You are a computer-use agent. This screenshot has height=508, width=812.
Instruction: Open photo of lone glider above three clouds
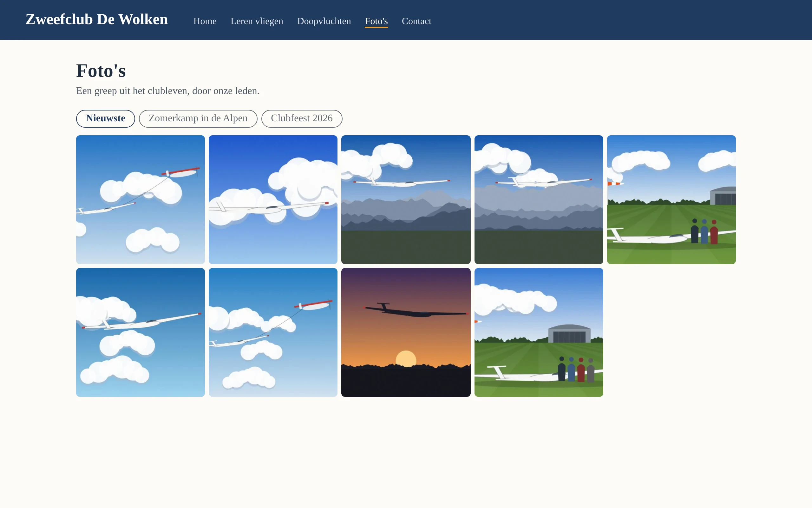(x=140, y=332)
